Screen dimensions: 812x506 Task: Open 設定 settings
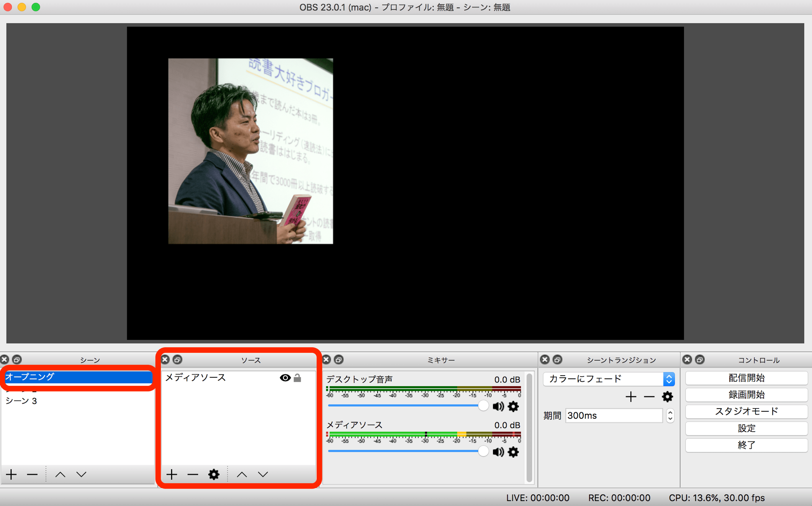tap(746, 428)
